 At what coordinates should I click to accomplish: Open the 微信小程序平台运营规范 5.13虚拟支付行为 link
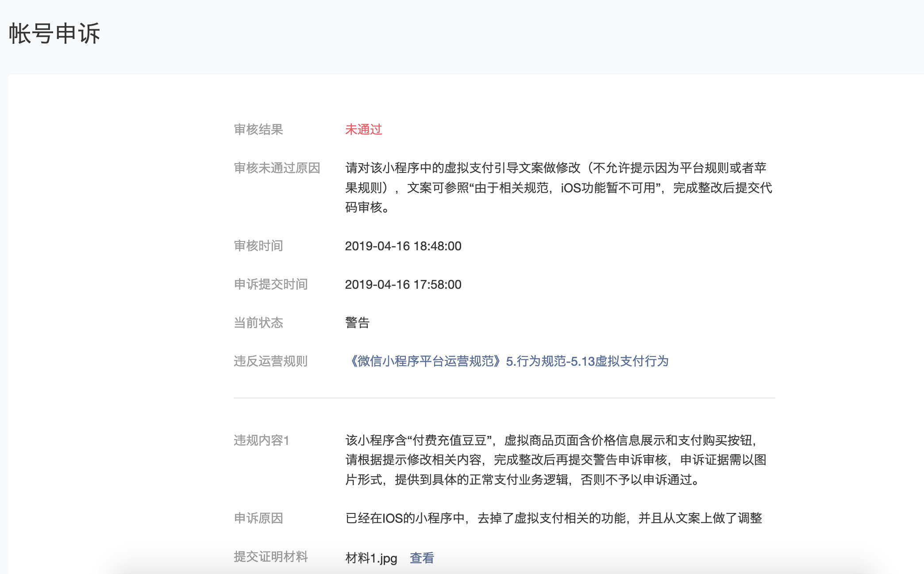pyautogui.click(x=507, y=361)
